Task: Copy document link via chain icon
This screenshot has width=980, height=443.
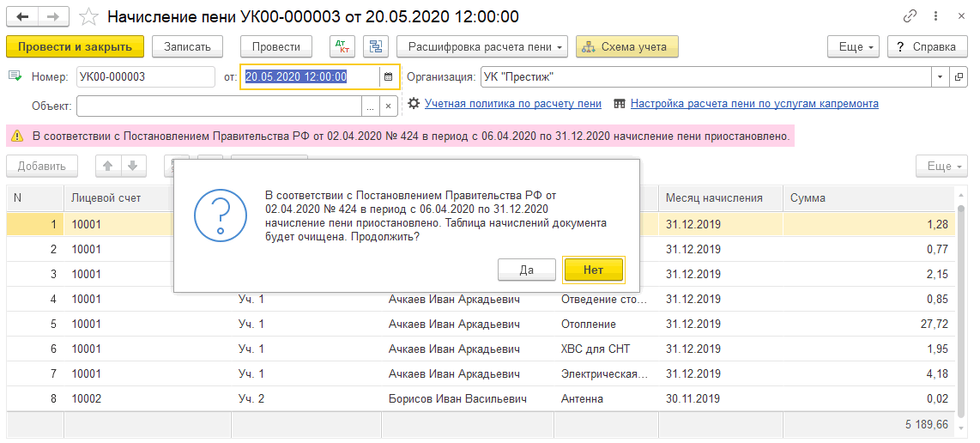Action: (910, 16)
